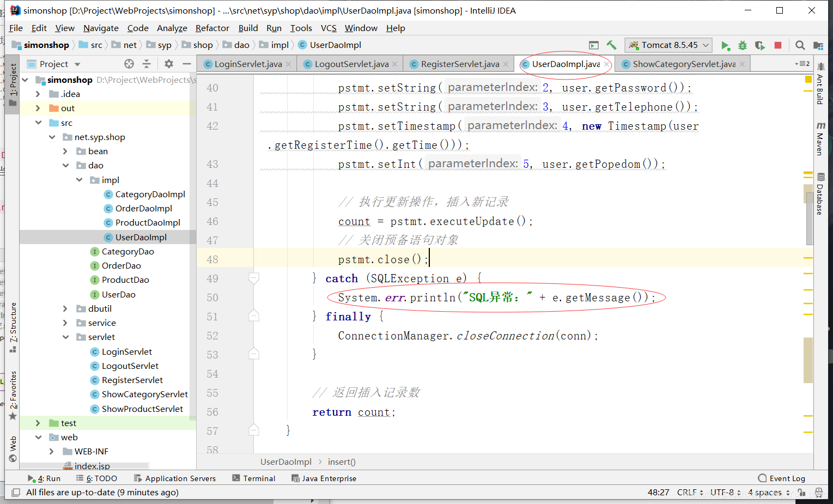The image size is (833, 504).
Task: Expand the bean package
Action: tap(65, 151)
